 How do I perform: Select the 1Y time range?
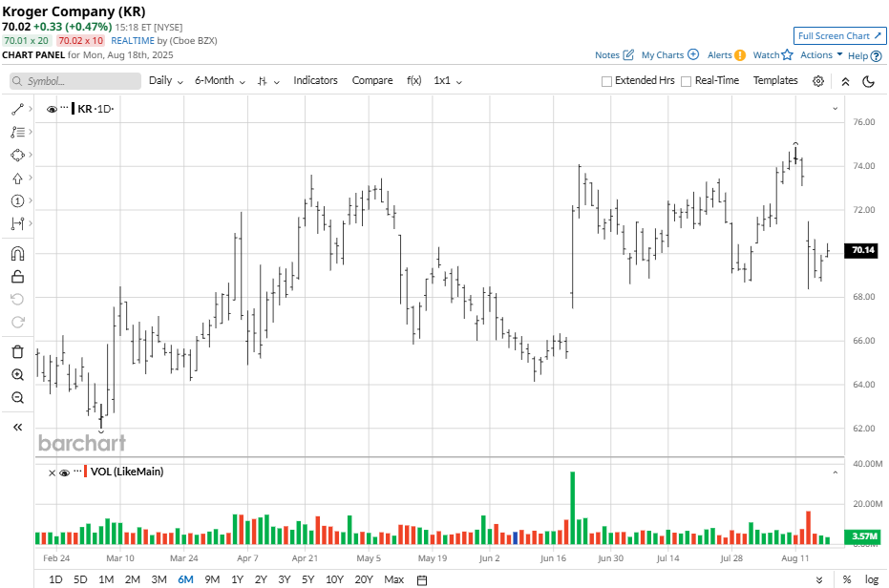pos(237,579)
